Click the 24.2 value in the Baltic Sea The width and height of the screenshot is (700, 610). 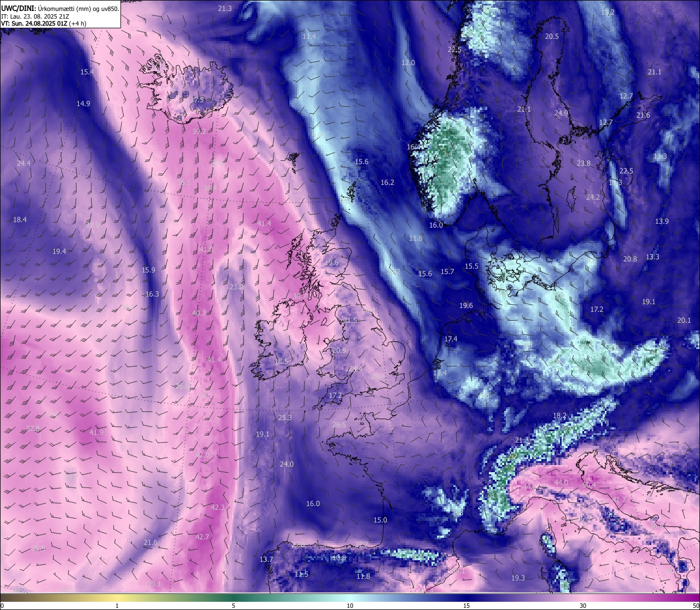593,197
